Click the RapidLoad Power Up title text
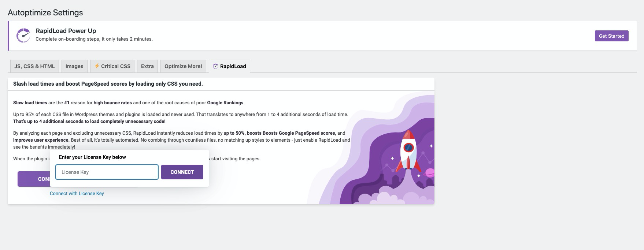Viewport: 644px width, 250px height. 66,31
